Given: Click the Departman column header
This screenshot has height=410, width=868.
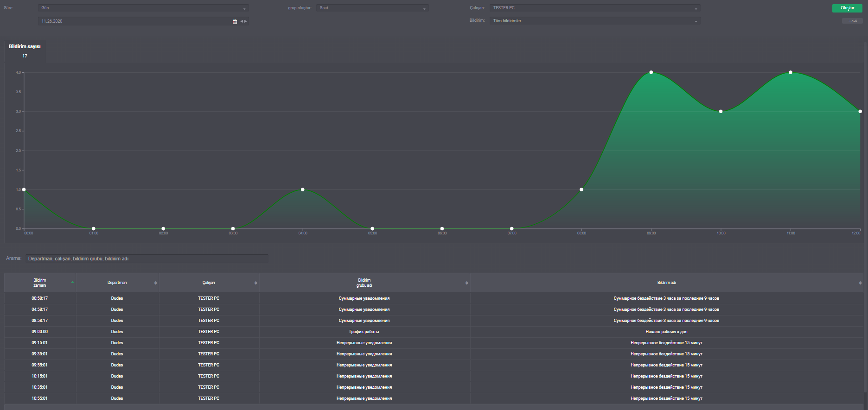Looking at the screenshot, I should tap(117, 283).
